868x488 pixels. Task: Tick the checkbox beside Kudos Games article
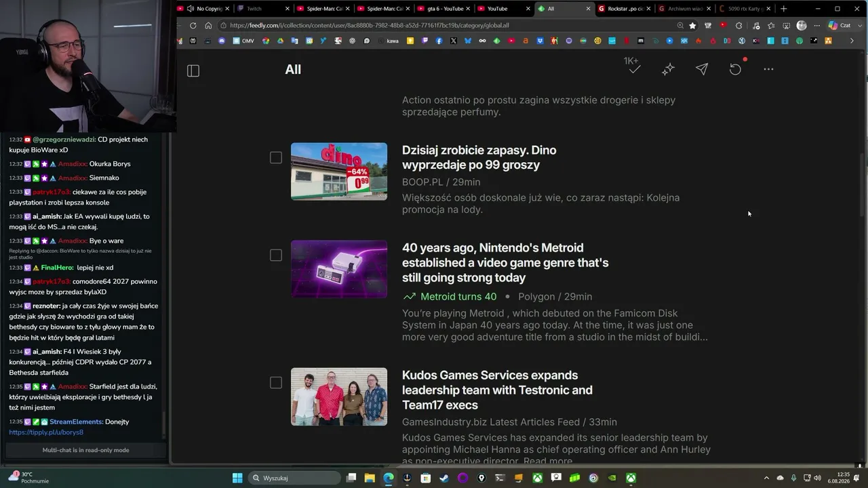coord(276,382)
